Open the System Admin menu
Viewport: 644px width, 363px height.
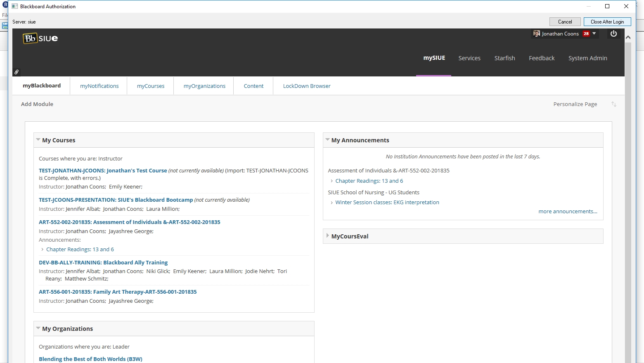pos(587,58)
